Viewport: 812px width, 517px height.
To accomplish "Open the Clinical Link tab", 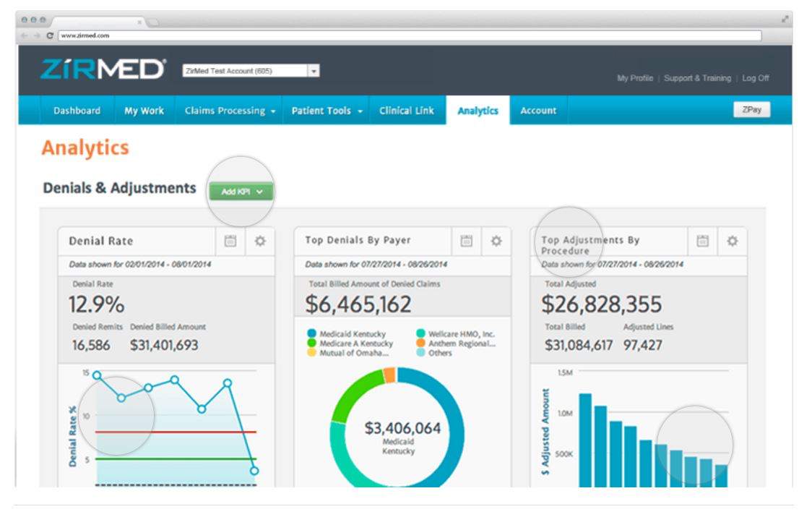I will (406, 110).
